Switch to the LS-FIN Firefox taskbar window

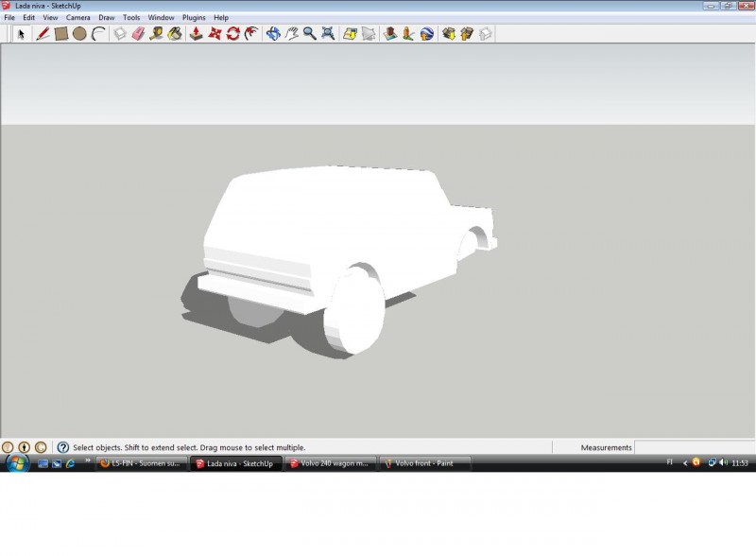click(141, 464)
